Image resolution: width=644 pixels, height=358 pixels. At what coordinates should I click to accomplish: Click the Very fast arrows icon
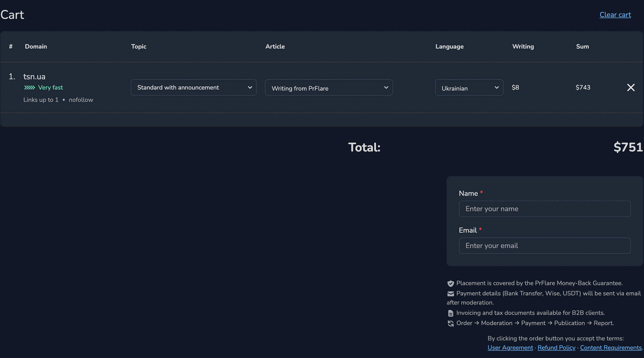pyautogui.click(x=29, y=88)
